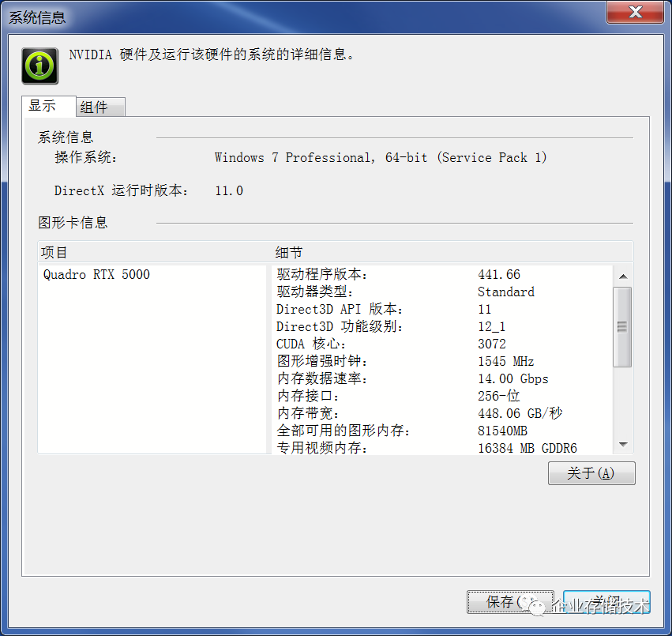Select the 内存带宽 row

coord(441,413)
